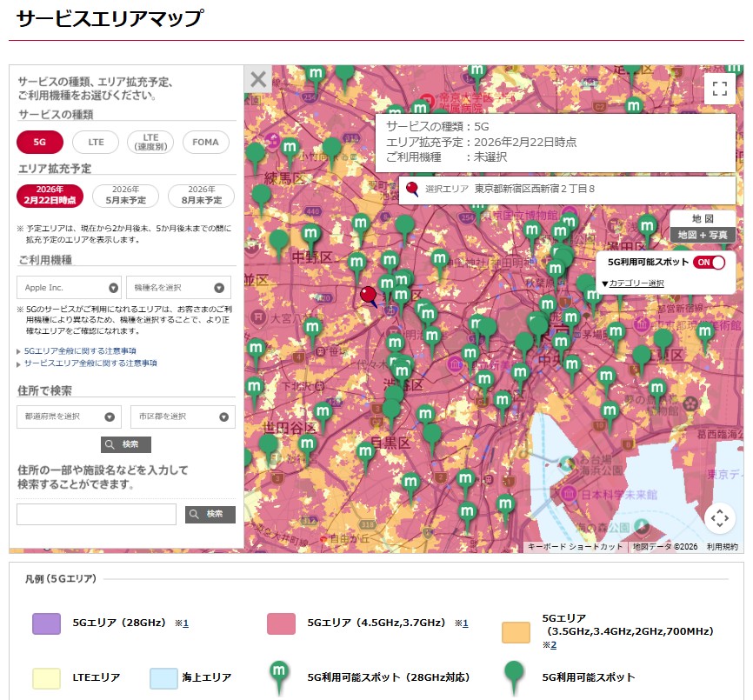Expand the 都道府県を選択 prefecture dropdown
This screenshot has height=700, width=753.
pyautogui.click(x=69, y=417)
